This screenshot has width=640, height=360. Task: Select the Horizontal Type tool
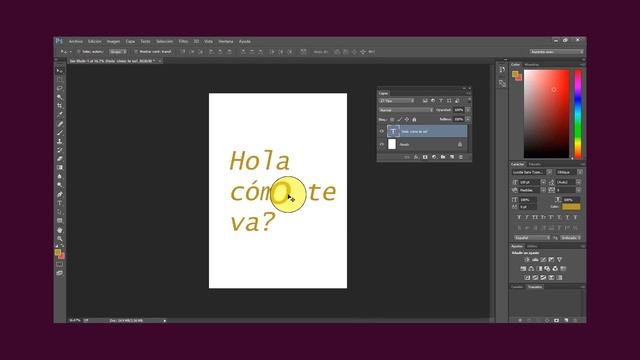click(x=60, y=203)
